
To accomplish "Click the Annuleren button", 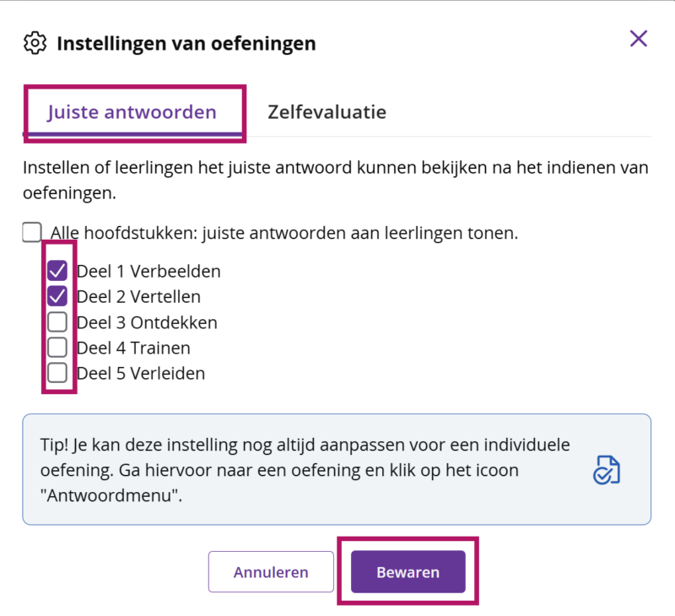I will (270, 571).
